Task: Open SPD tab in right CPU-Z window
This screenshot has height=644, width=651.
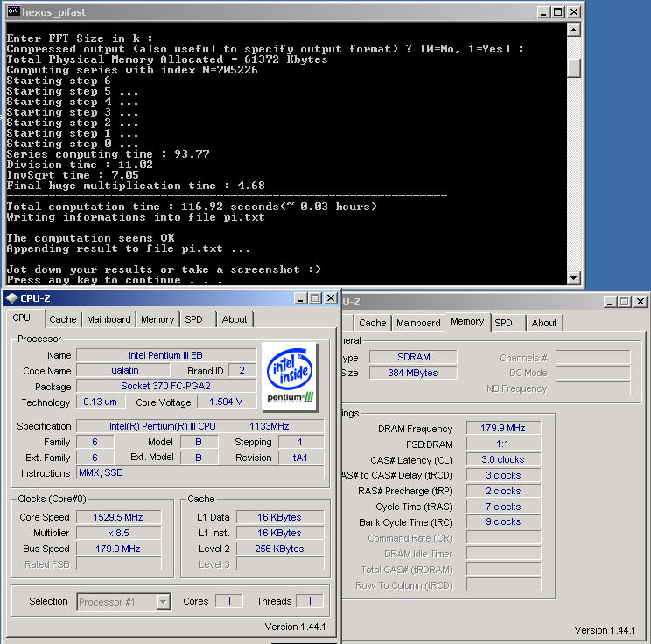Action: point(503,323)
